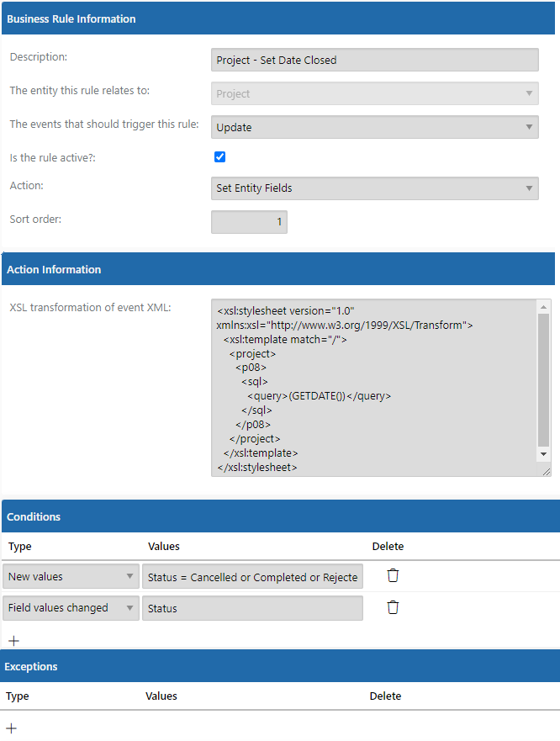Open the New values condition type dropdown
This screenshot has width=560, height=741.
71,576
